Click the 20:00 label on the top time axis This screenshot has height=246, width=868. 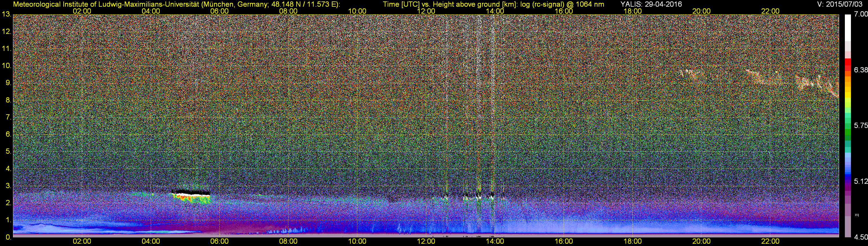(x=702, y=11)
